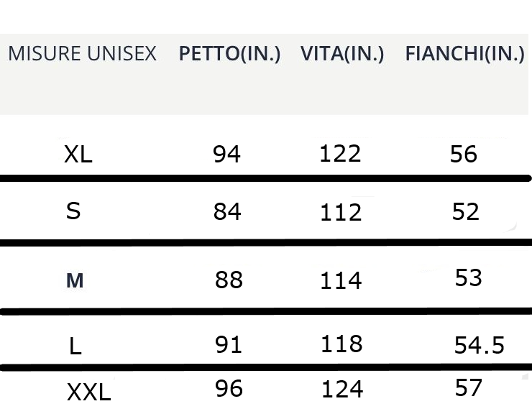Select the L size label

click(75, 347)
